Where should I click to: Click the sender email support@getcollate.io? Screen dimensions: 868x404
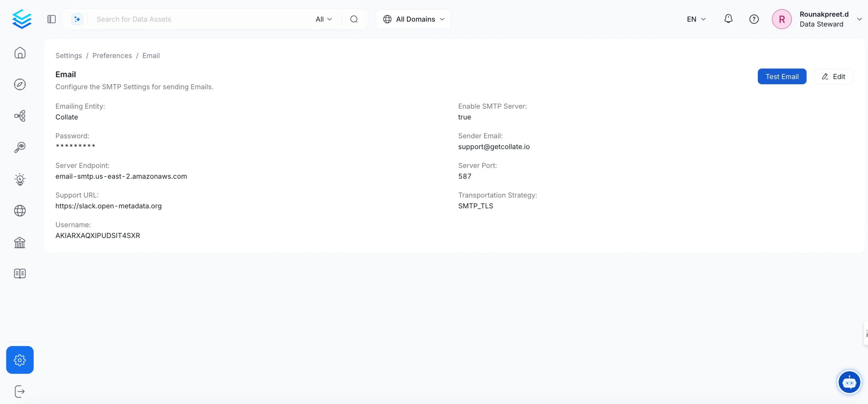(x=494, y=147)
